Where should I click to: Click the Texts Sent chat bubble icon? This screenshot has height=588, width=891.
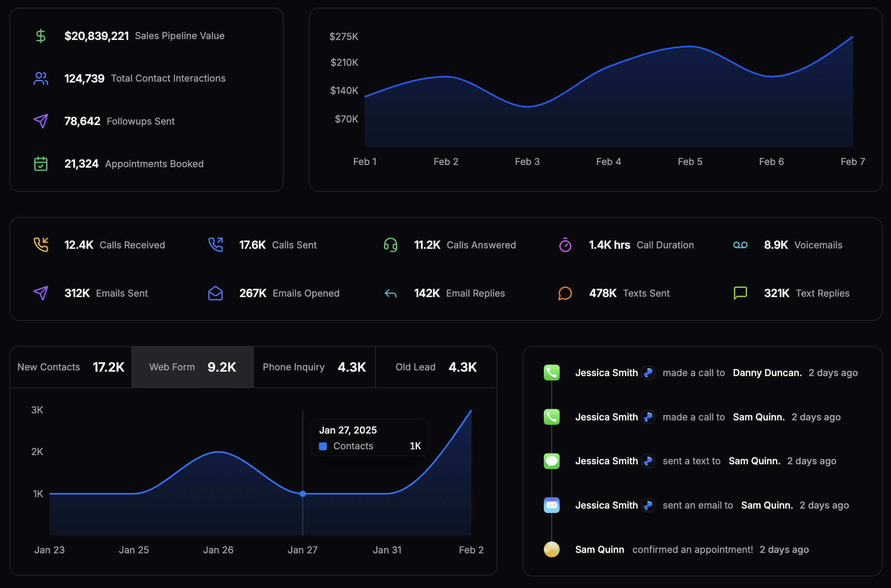(565, 293)
